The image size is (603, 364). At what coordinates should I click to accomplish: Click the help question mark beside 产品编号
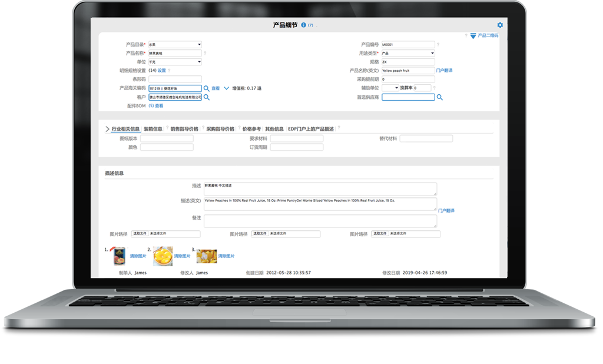tap(438, 44)
